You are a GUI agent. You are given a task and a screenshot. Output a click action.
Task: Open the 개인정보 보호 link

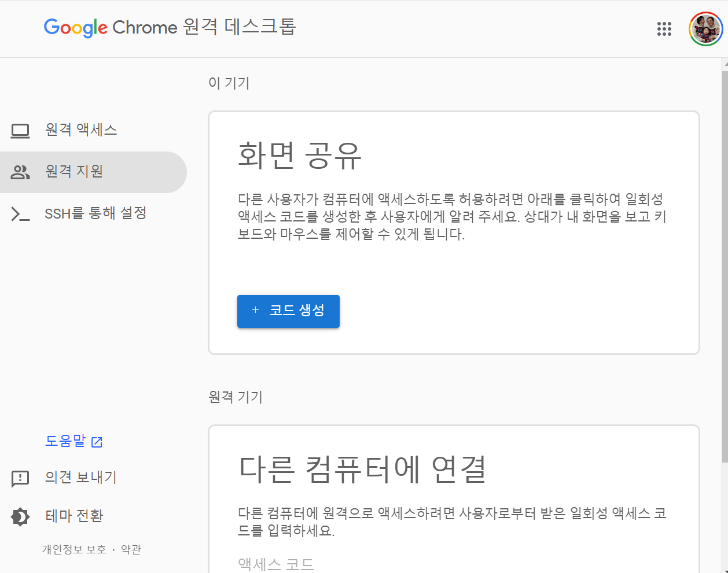pyautogui.click(x=74, y=549)
